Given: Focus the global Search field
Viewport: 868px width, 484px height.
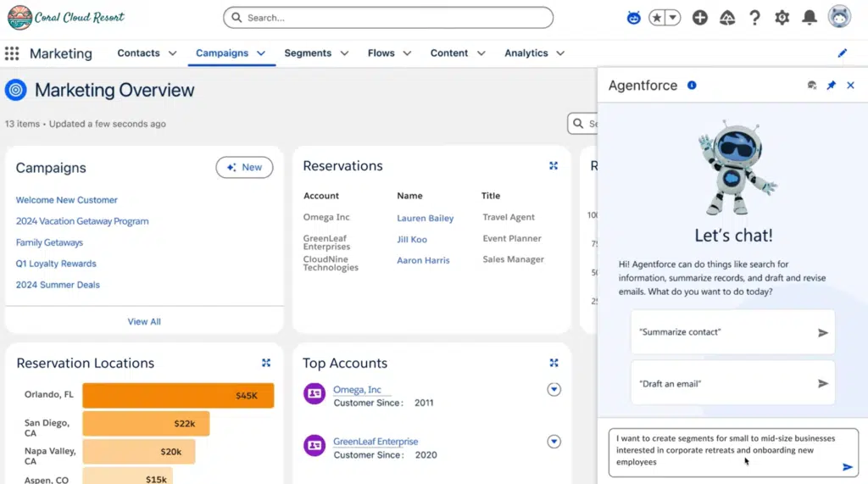Looking at the screenshot, I should click(x=388, y=18).
